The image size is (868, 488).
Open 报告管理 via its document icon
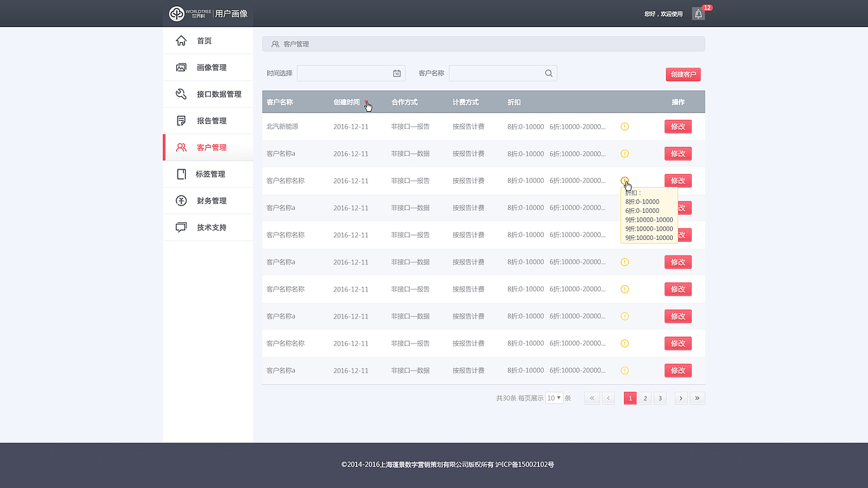(x=180, y=121)
